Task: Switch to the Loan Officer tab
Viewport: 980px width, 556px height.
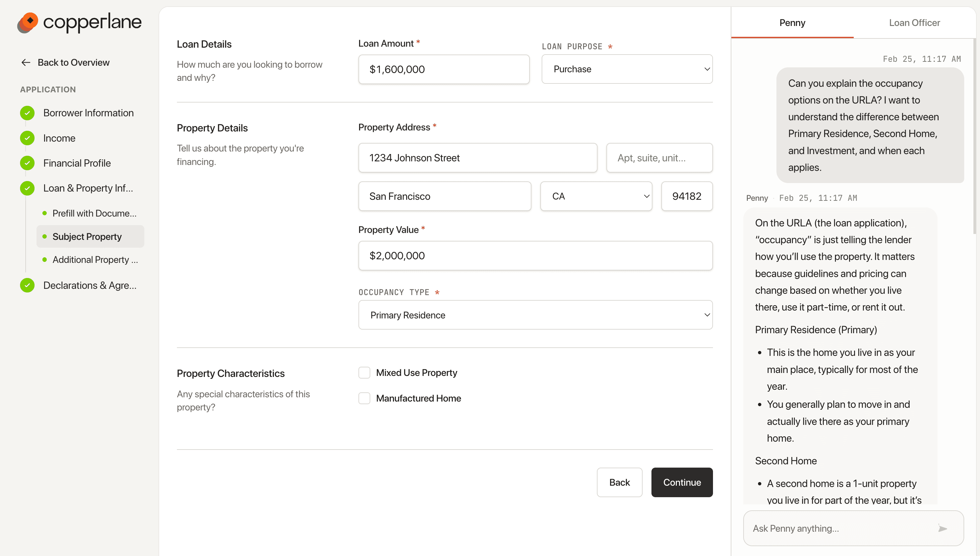Action: (914, 23)
